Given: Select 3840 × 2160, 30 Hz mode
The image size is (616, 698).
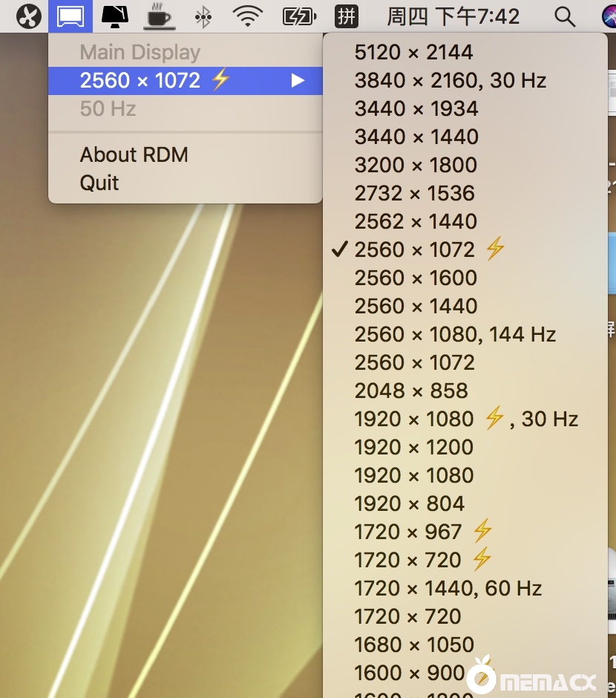Looking at the screenshot, I should pyautogui.click(x=450, y=80).
